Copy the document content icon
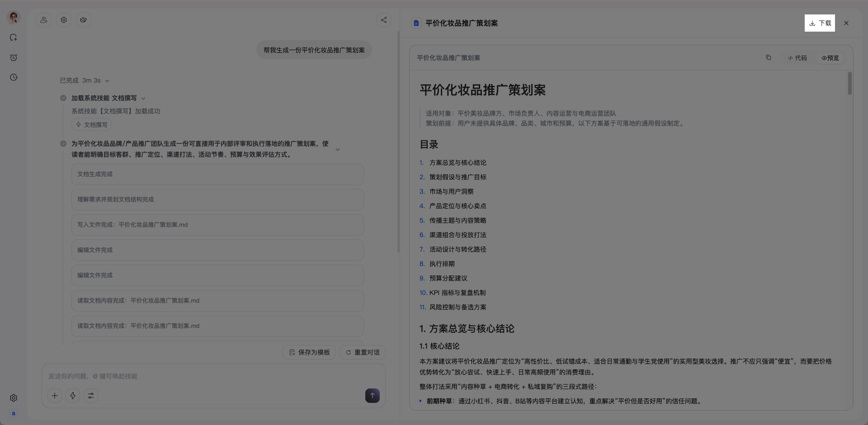Image resolution: width=868 pixels, height=425 pixels. point(768,57)
